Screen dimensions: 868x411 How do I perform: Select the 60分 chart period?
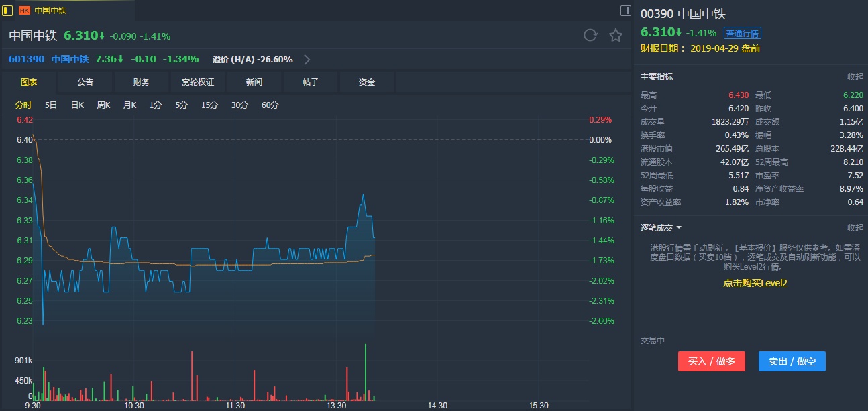270,105
